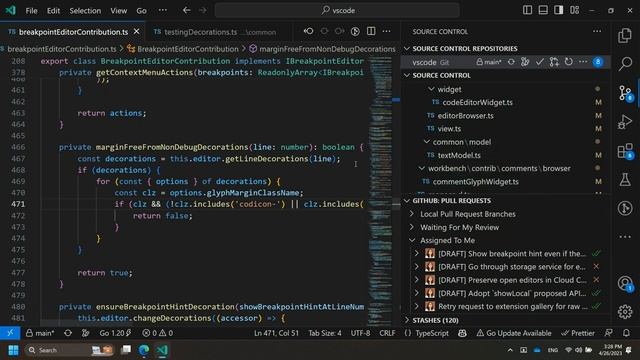This screenshot has height=360, width=640.
Task: Open the Explorer view in activity bar
Action: 625,36
